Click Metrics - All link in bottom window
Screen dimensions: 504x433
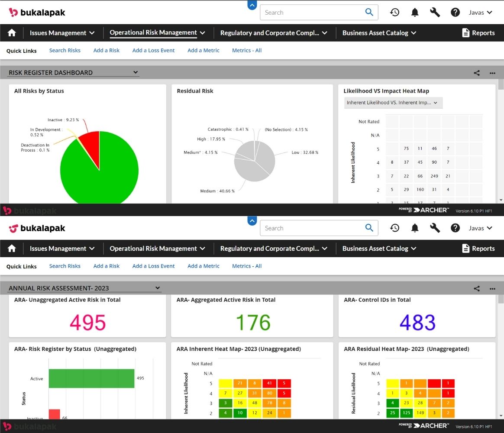[x=247, y=266]
